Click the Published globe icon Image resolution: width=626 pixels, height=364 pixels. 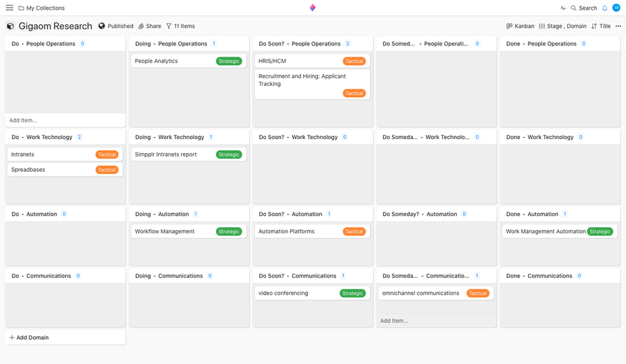coord(102,26)
